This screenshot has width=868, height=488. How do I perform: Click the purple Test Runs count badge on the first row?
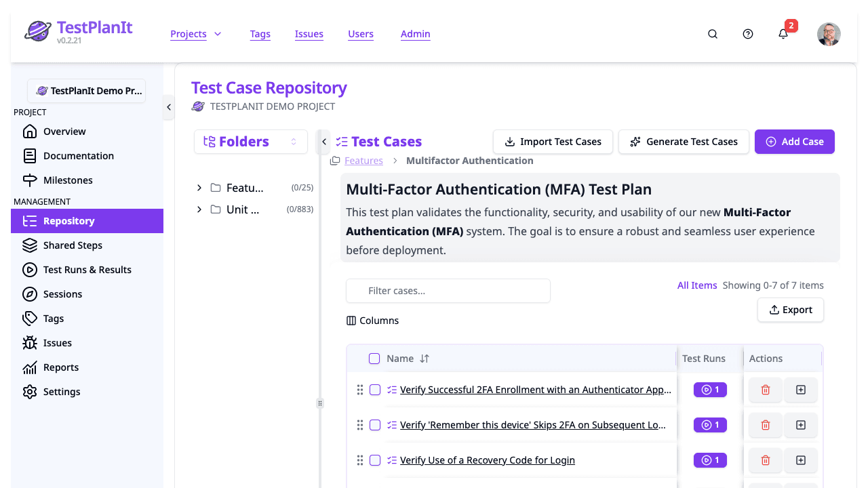(709, 390)
